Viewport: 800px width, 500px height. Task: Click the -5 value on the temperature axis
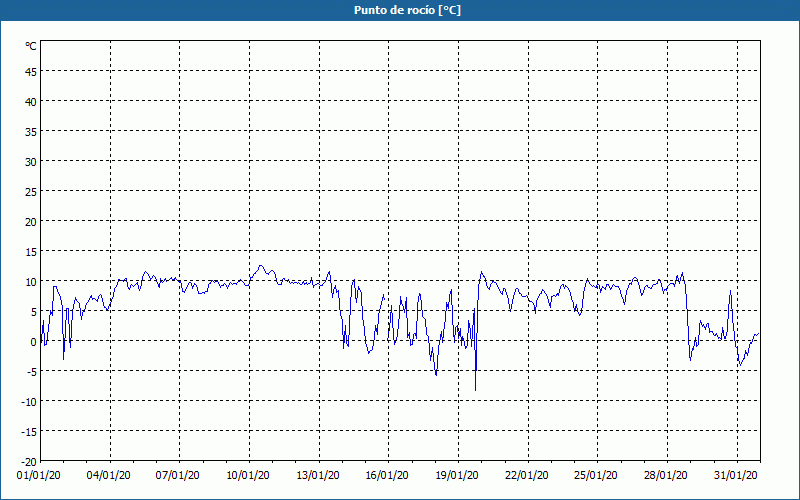(x=31, y=372)
